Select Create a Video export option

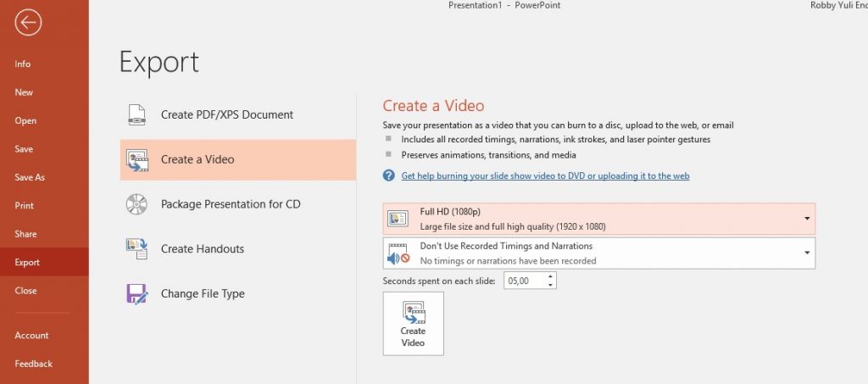238,159
